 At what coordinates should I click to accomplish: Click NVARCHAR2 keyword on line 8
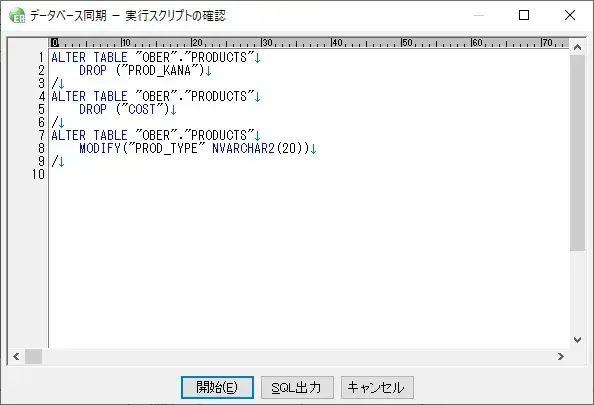tap(243, 149)
